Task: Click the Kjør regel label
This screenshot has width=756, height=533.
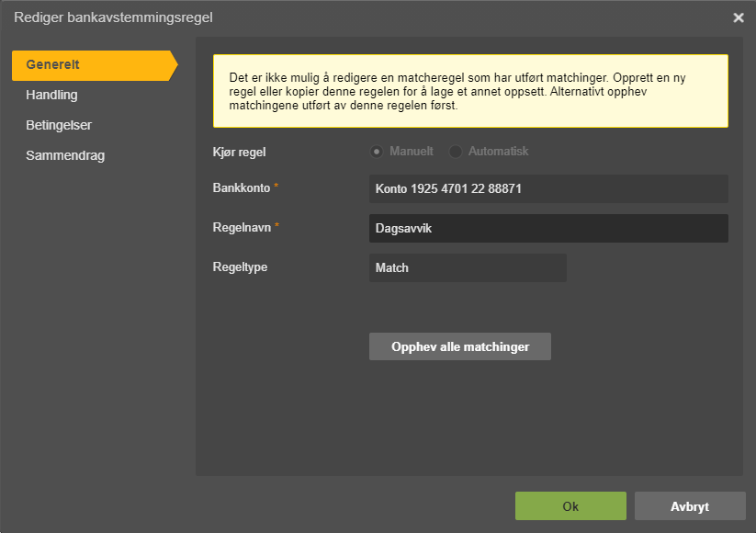Action: pyautogui.click(x=239, y=152)
